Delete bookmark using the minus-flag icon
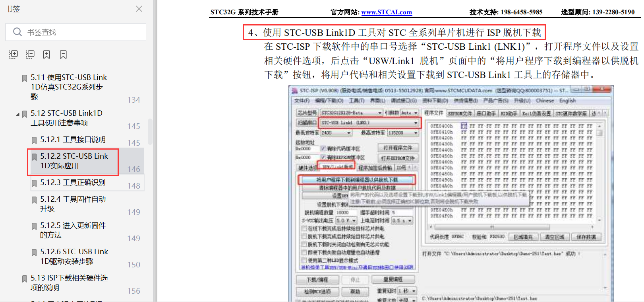This screenshot has height=302, width=644. (63, 55)
